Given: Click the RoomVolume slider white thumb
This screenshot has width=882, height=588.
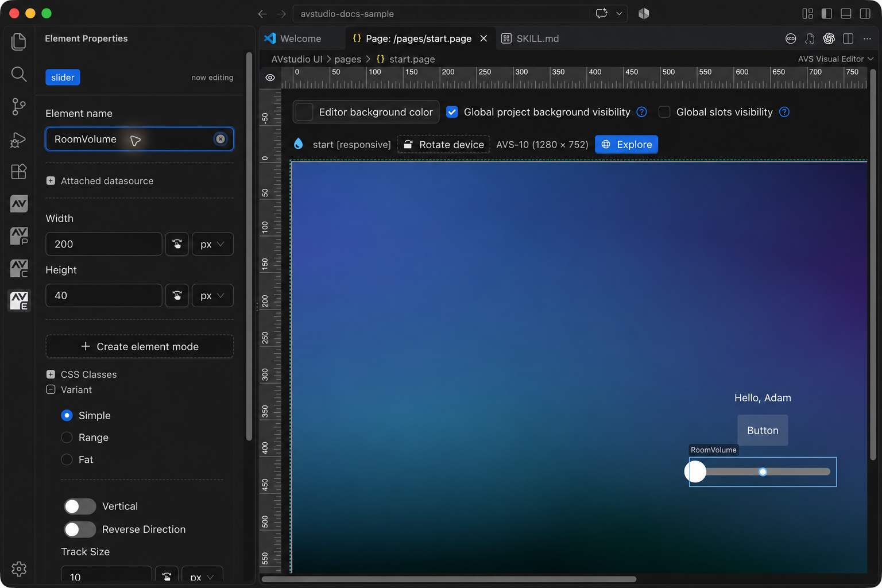Looking at the screenshot, I should click(x=695, y=472).
